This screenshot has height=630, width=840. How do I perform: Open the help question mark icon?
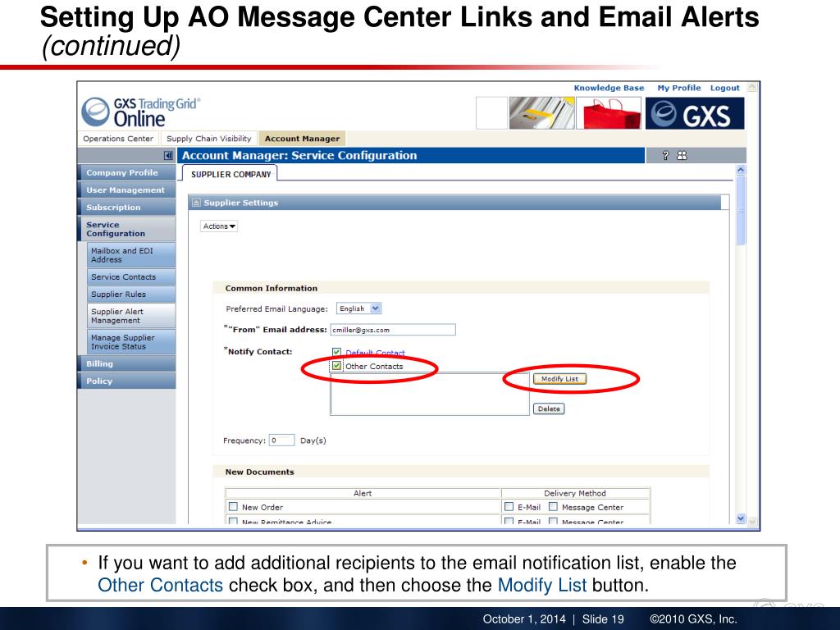665,155
